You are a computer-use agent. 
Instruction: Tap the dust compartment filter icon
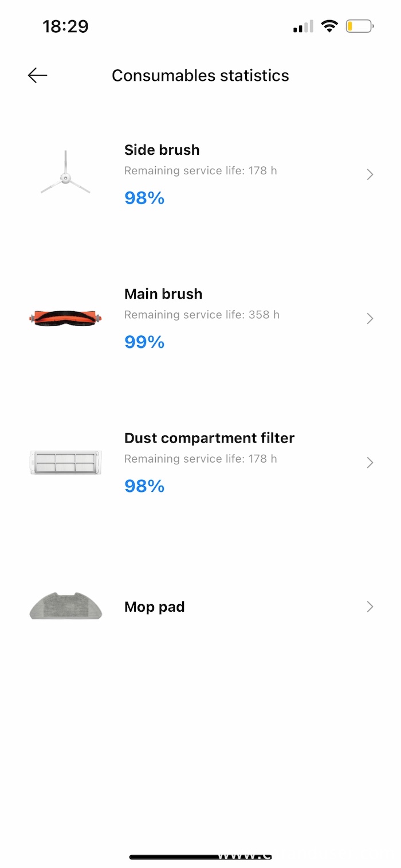coord(65,462)
